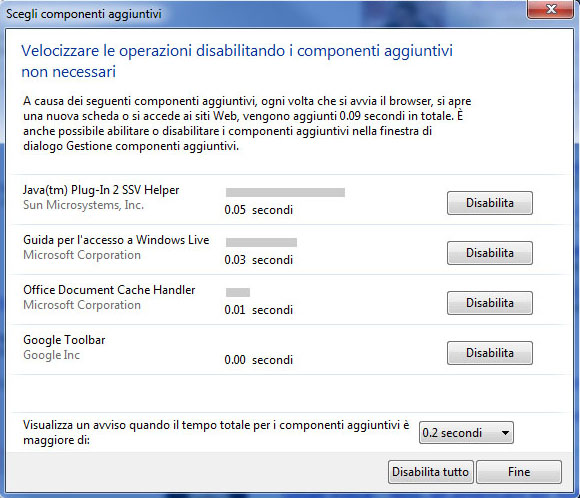This screenshot has width=580, height=498.
Task: Disable the Google Toolbar add-on
Action: [490, 353]
